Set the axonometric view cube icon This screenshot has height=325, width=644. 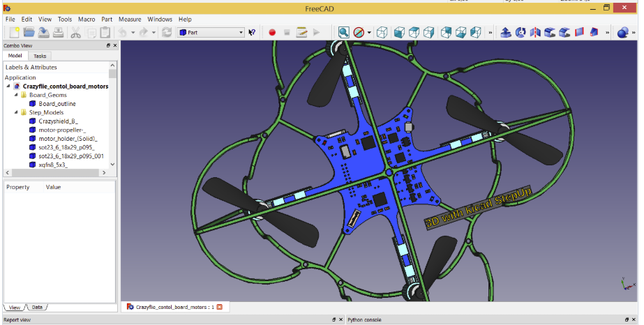(382, 32)
